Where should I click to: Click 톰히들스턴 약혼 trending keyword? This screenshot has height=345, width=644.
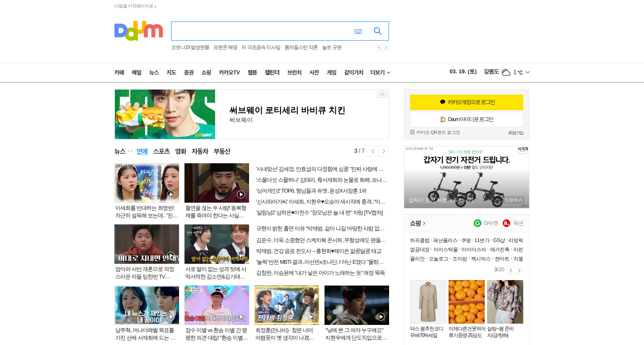coord(301,48)
